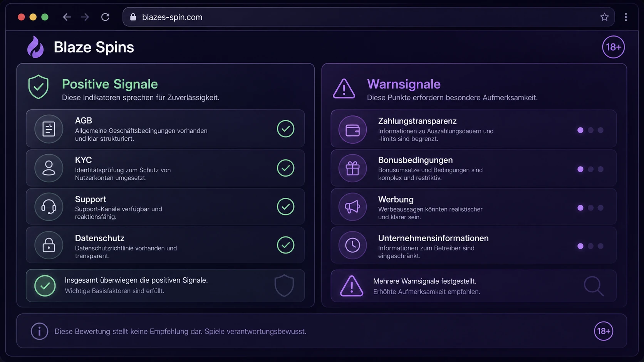Click the severity dots for Zahlungstransparenz
The height and width of the screenshot is (362, 644).
click(590, 130)
